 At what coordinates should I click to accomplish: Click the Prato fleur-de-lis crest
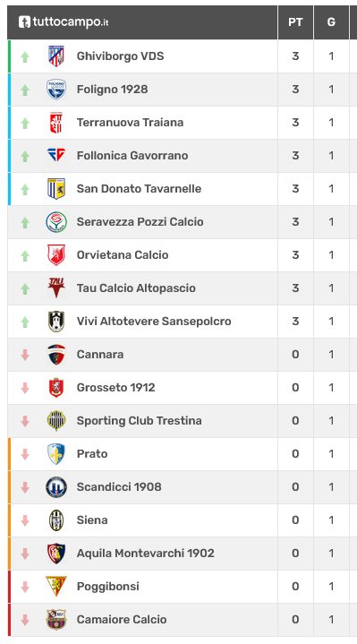tap(56, 453)
